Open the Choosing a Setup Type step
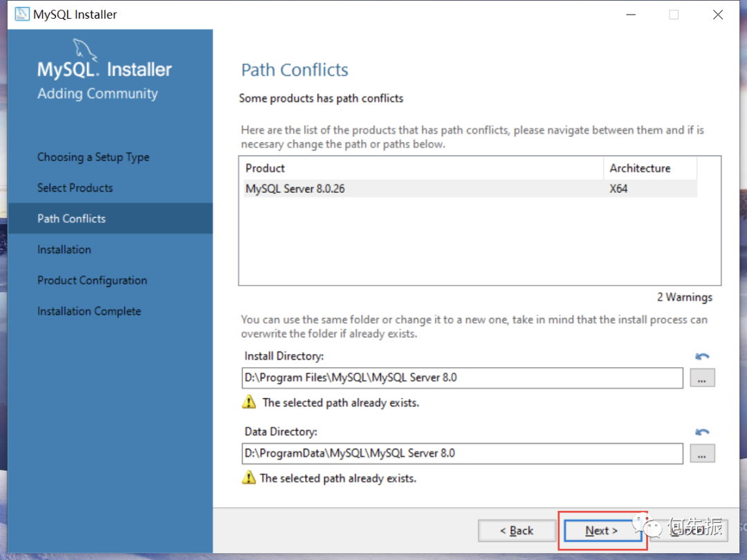 pos(93,157)
